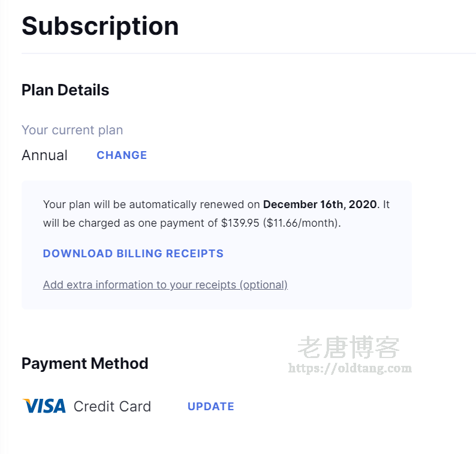The image size is (476, 454).
Task: Click the 'Your current plan' label
Action: (72, 130)
